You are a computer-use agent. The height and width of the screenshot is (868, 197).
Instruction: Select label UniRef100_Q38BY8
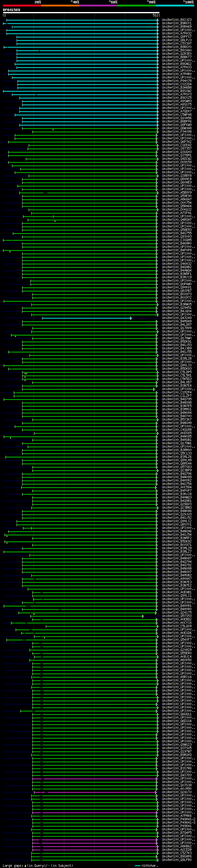pyautogui.click(x=177, y=176)
